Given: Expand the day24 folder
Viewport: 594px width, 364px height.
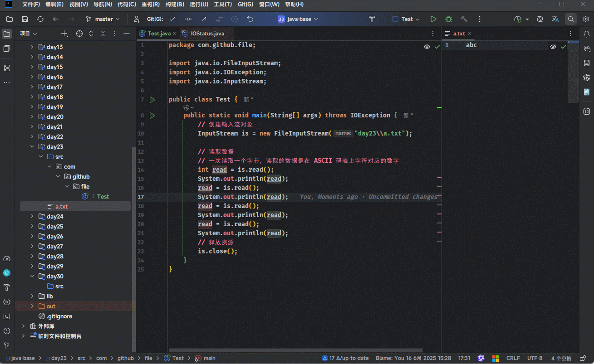Looking at the screenshot, I should pos(32,217).
